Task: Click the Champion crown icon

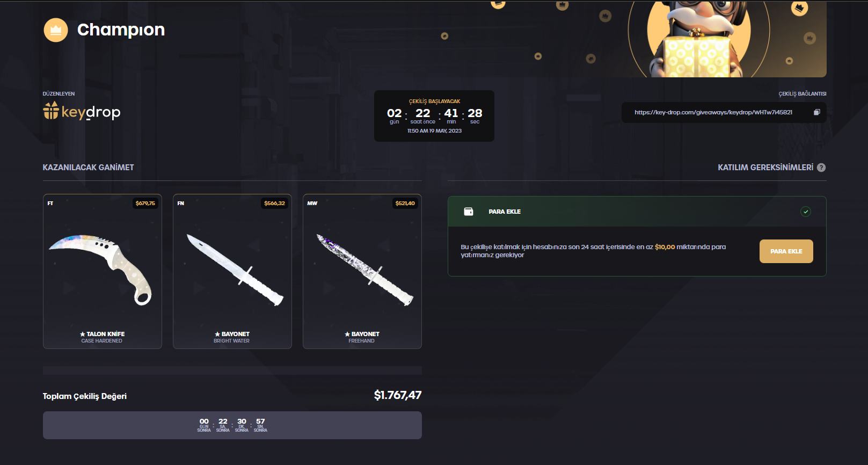Action: [x=56, y=30]
